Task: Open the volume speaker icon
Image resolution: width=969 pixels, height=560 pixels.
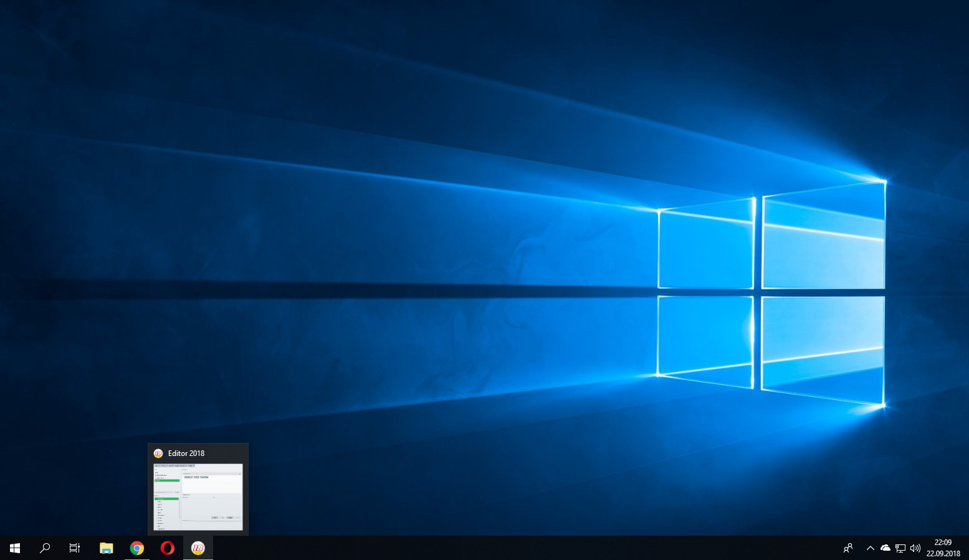Action: [915, 548]
